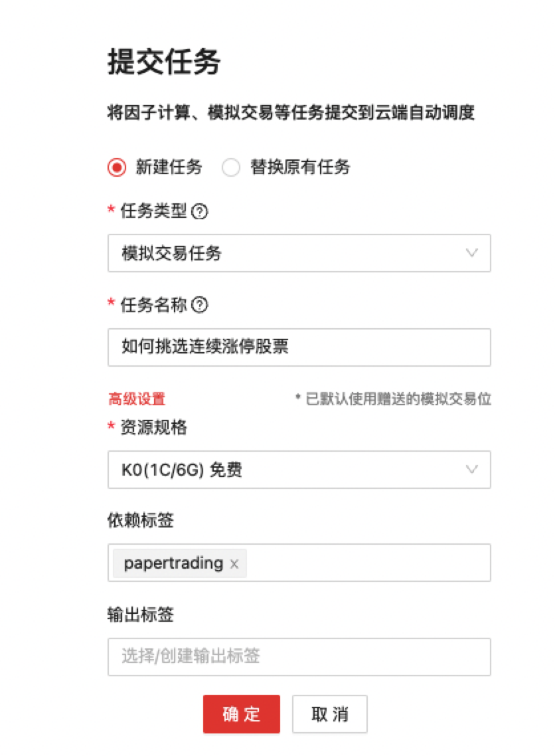Select the 新建任务 radio button
This screenshot has width=555, height=756.
pyautogui.click(x=117, y=167)
